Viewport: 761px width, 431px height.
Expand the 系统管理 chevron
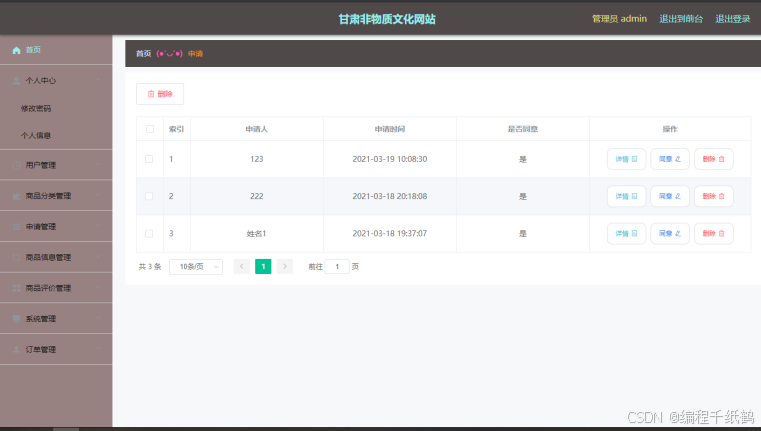click(99, 318)
